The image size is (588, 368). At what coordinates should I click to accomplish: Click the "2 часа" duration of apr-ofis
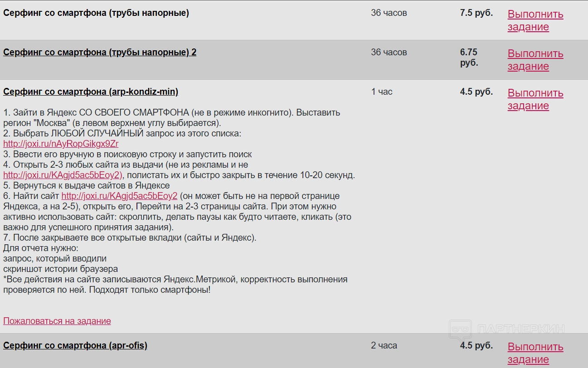coord(384,345)
